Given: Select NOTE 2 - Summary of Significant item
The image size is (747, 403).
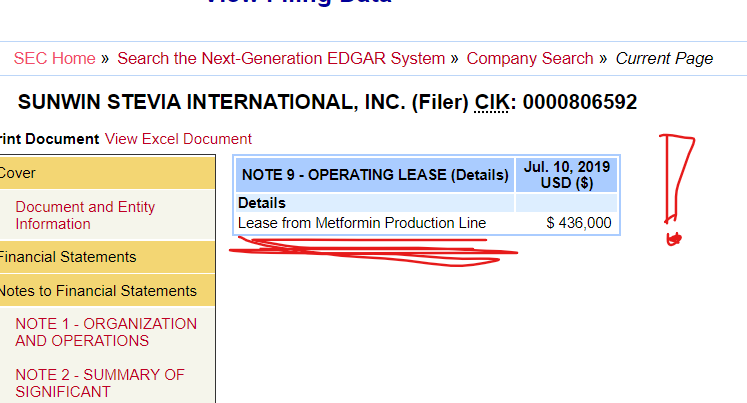Looking at the screenshot, I should (100, 383).
